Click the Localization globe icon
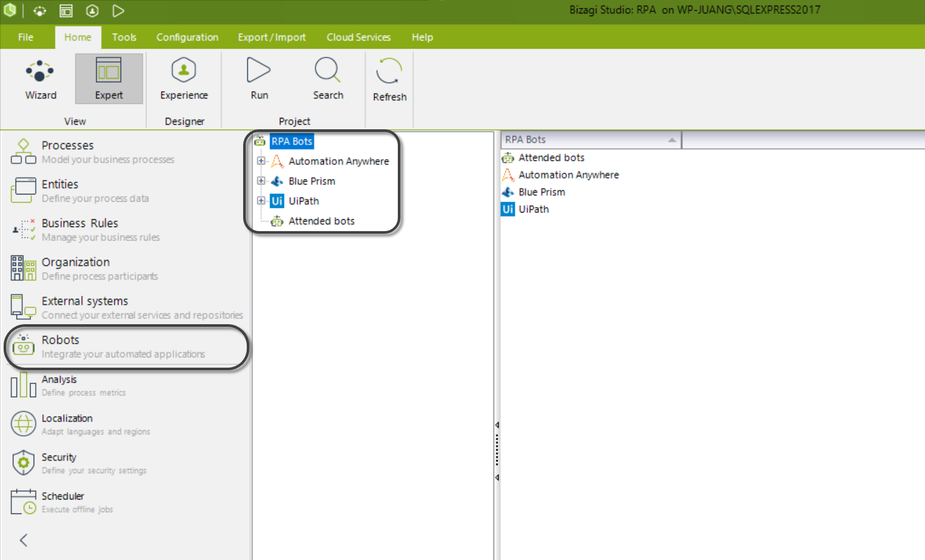The width and height of the screenshot is (925, 560). [x=23, y=424]
